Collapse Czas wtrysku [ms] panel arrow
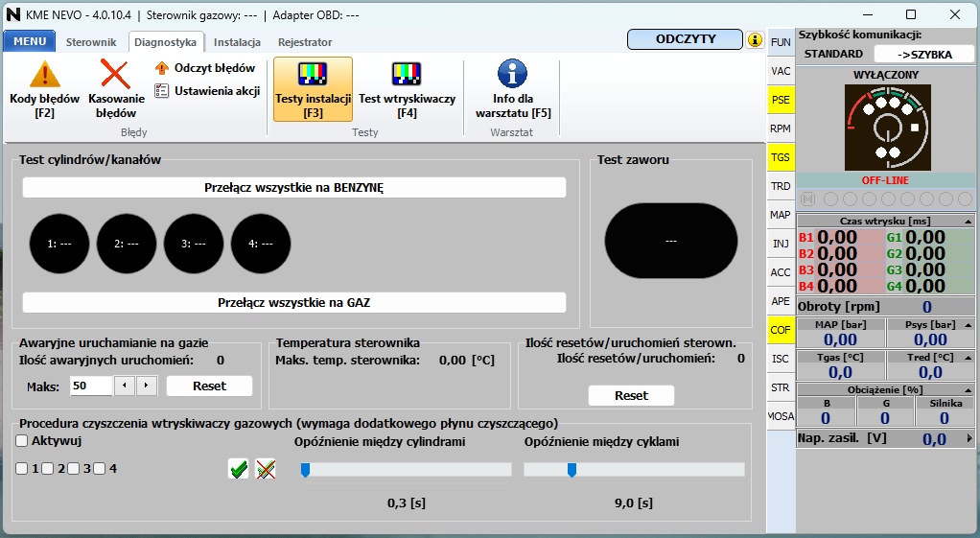 968,222
